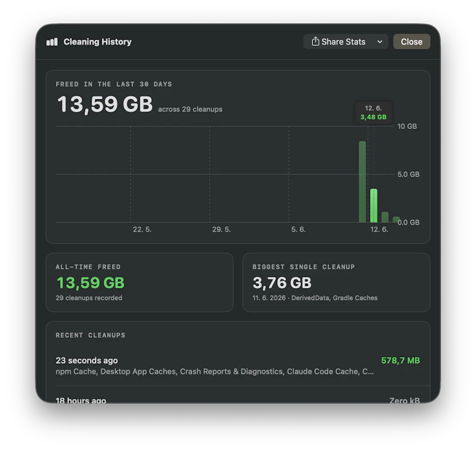Click the '5.0 GB' axis label
Image resolution: width=476 pixels, height=450 pixels.
point(408,174)
